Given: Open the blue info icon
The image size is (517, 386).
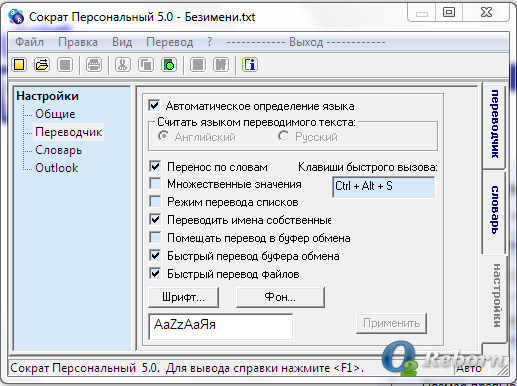Looking at the screenshot, I should (x=250, y=65).
